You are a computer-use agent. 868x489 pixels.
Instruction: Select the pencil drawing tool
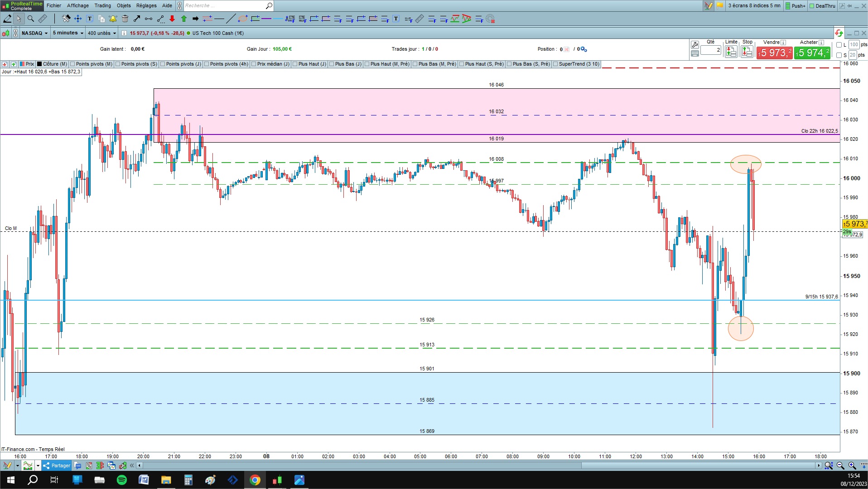click(7, 19)
